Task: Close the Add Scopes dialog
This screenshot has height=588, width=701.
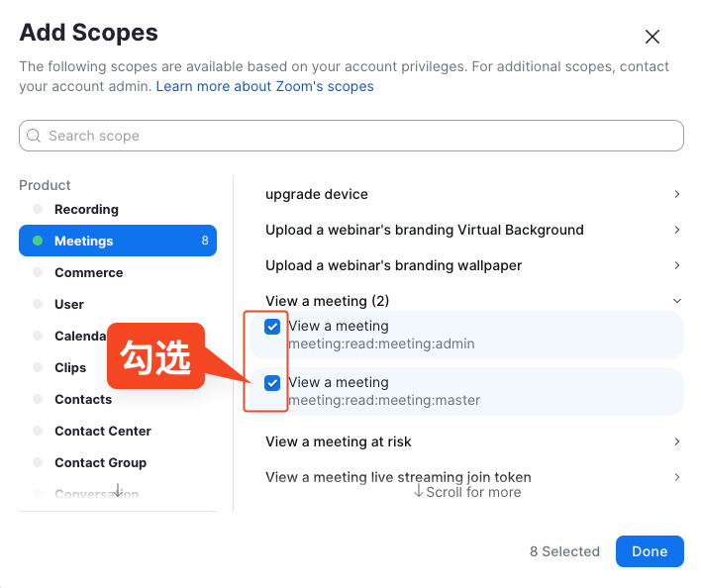Action: [x=651, y=37]
